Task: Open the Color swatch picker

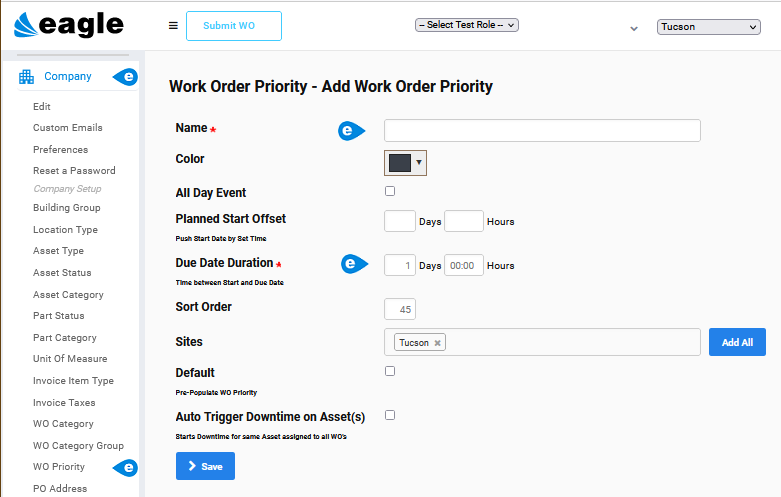Action: coord(405,163)
